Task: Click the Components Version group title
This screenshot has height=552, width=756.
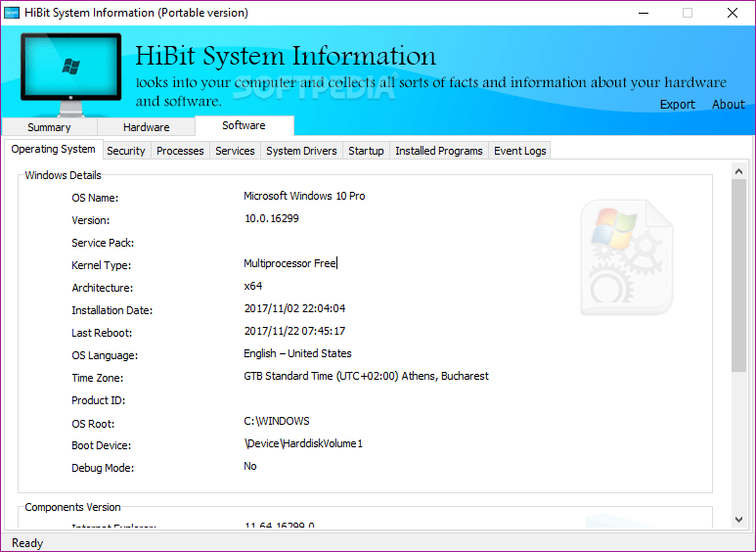Action: pyautogui.click(x=72, y=507)
